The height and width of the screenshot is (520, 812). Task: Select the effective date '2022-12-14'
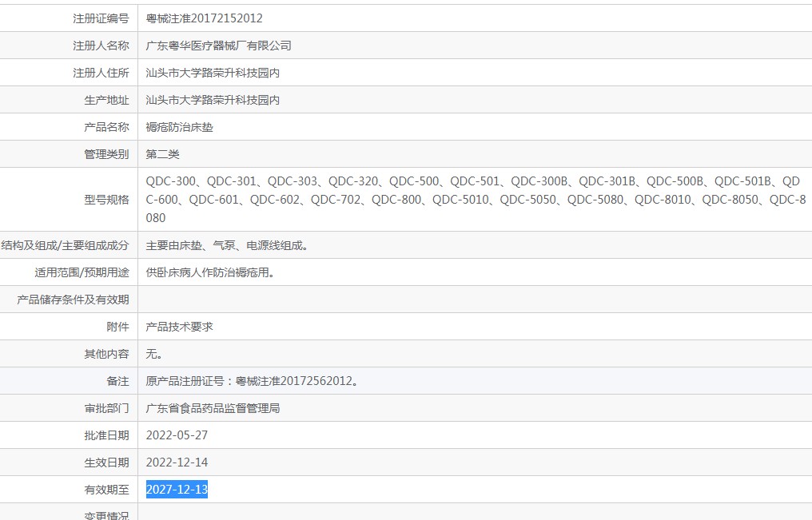177,462
